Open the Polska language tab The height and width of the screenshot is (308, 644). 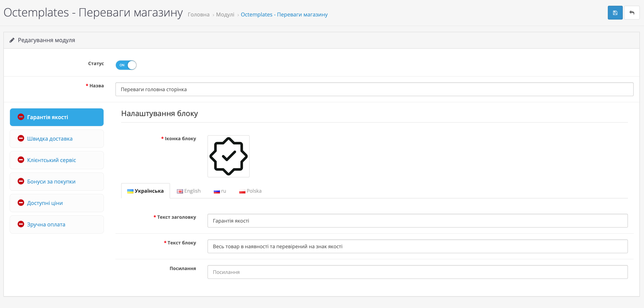(x=250, y=191)
